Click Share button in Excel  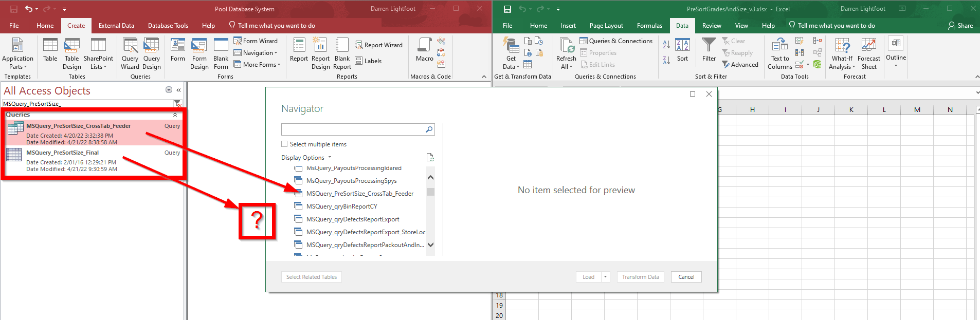pos(960,26)
